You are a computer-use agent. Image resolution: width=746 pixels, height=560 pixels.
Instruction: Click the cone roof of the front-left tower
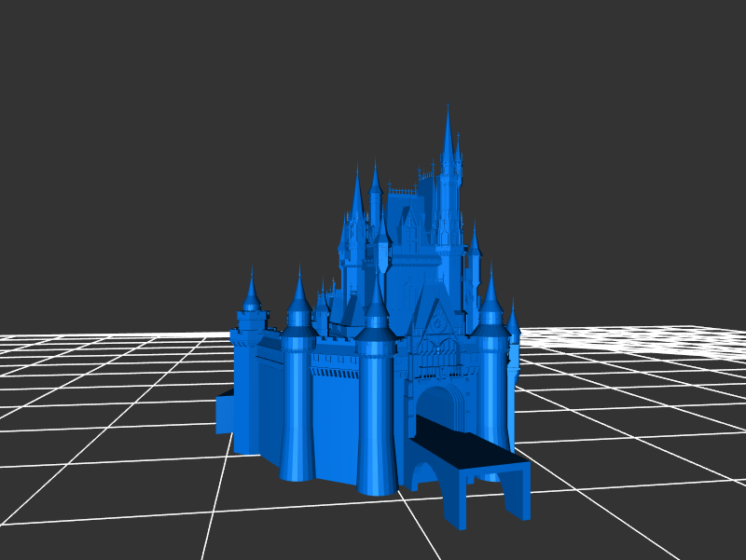[298, 293]
